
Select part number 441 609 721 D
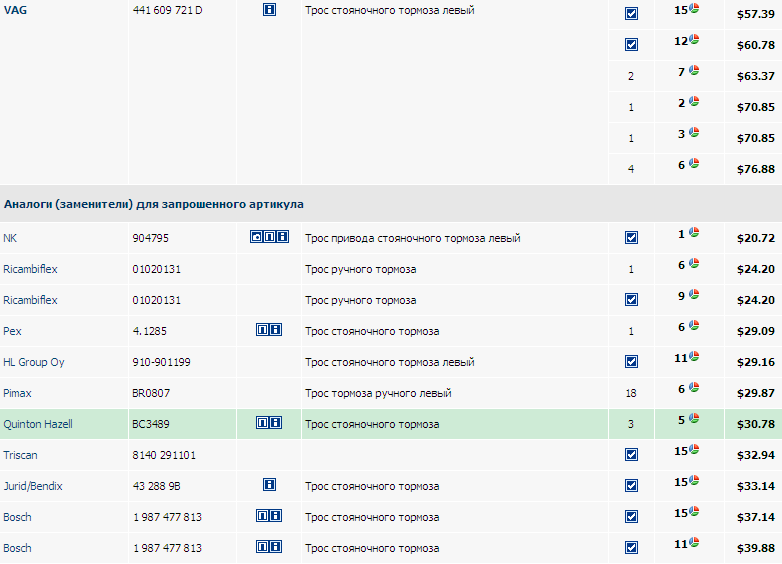coord(168,10)
